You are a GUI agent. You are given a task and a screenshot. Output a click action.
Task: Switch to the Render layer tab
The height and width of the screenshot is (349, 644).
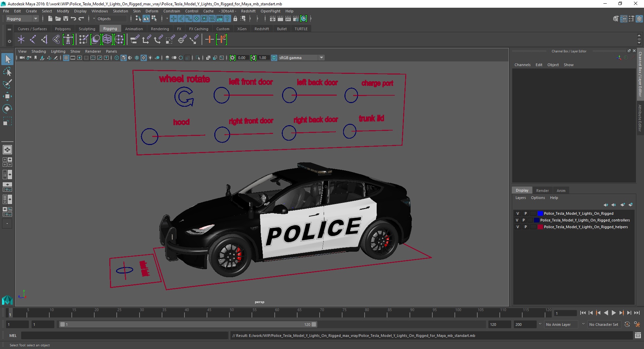542,191
